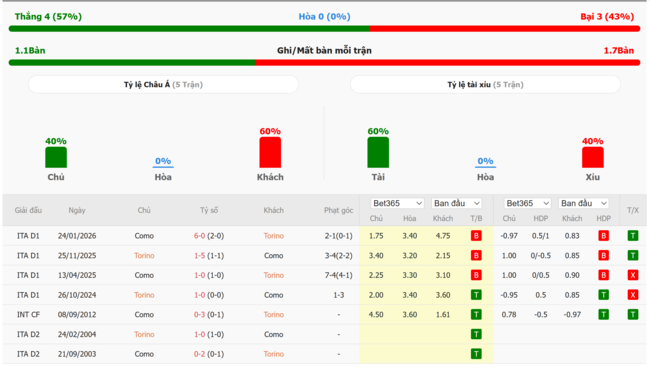Click T/X badge in 25/11/2025 row
The width and height of the screenshot is (650, 368).
(x=633, y=256)
